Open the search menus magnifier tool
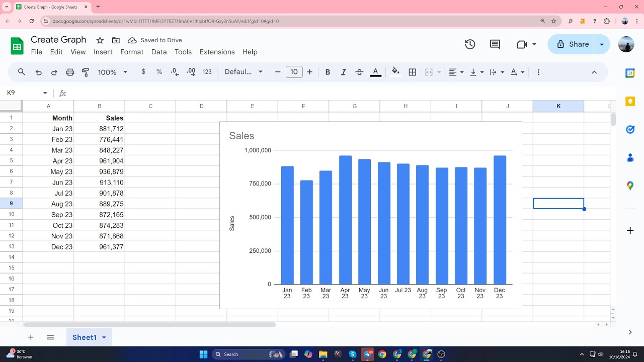Image resolution: width=644 pixels, height=362 pixels. tap(22, 72)
